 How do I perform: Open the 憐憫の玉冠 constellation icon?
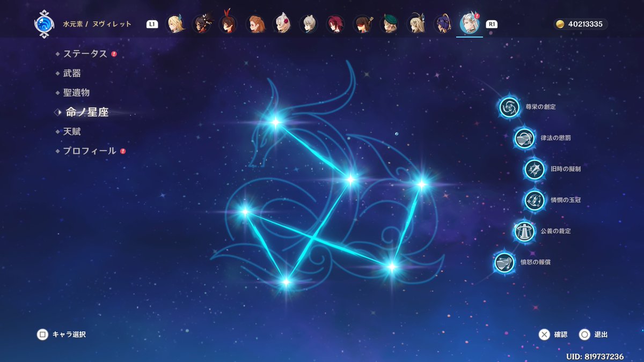[x=534, y=200]
